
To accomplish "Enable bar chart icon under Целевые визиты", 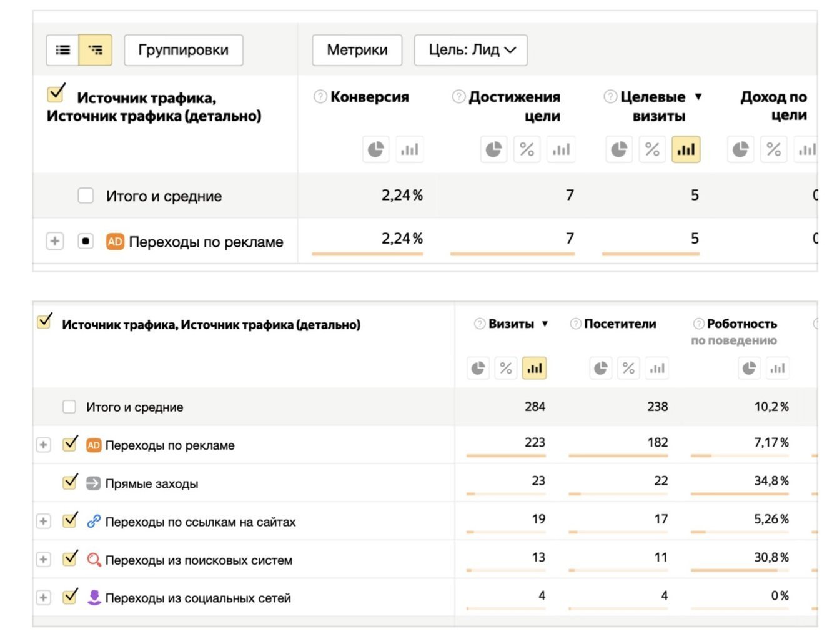I will (x=685, y=149).
